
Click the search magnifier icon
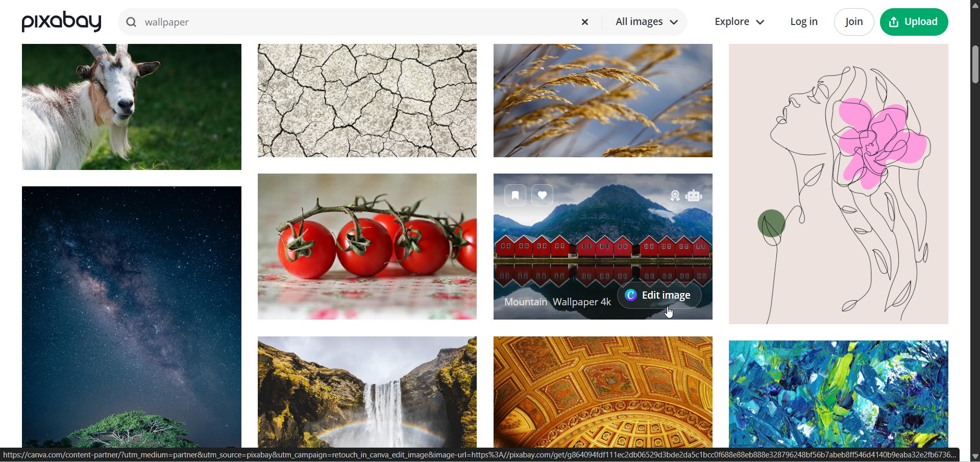pyautogui.click(x=132, y=22)
